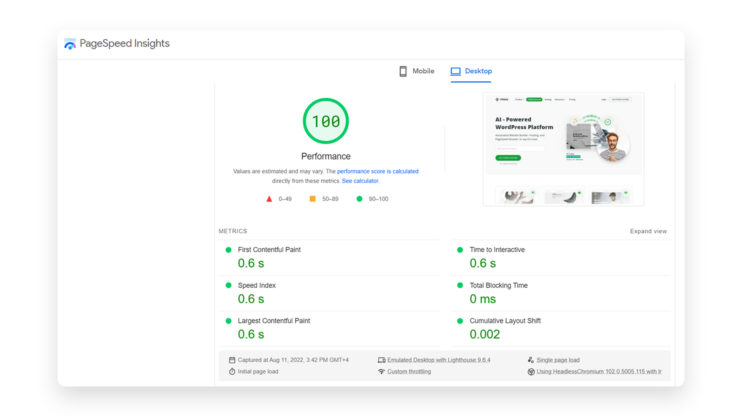Click the Time to Interactive label
This screenshot has height=416, width=742.
497,249
